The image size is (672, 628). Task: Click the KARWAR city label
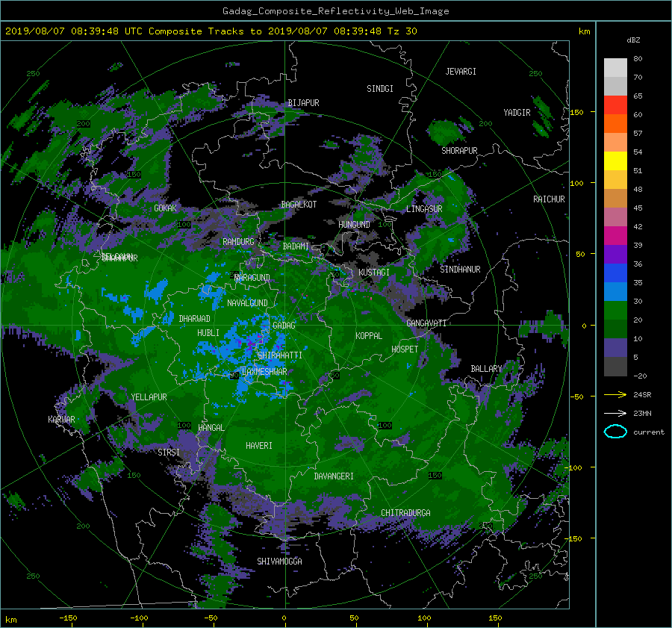click(61, 419)
